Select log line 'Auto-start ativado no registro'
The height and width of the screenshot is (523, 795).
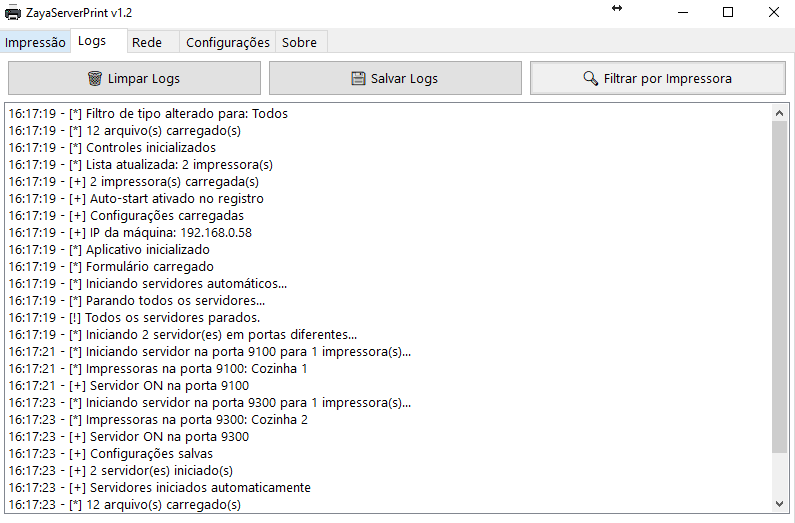pos(136,199)
